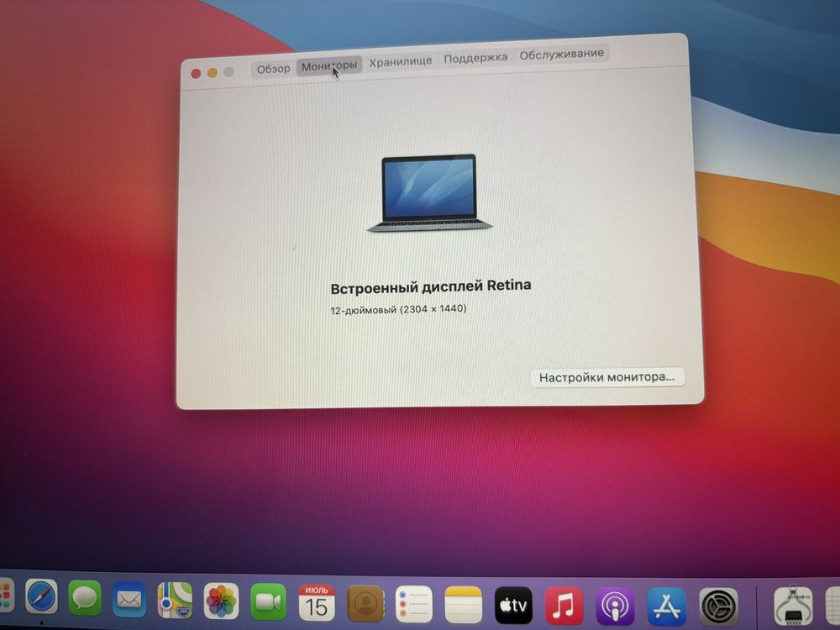840x630 pixels.
Task: Switch to the Хранилище tab
Action: pyautogui.click(x=400, y=61)
